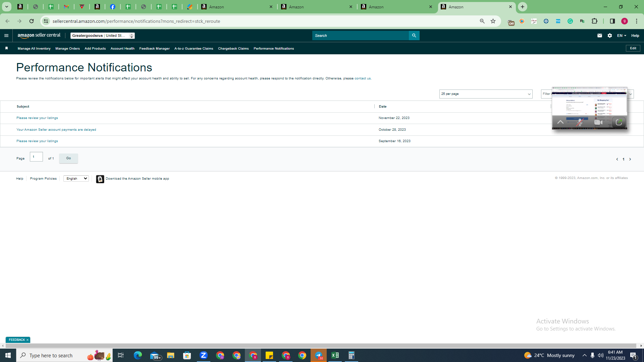
Task: Open the Seller Central settings gear
Action: (x=610, y=36)
